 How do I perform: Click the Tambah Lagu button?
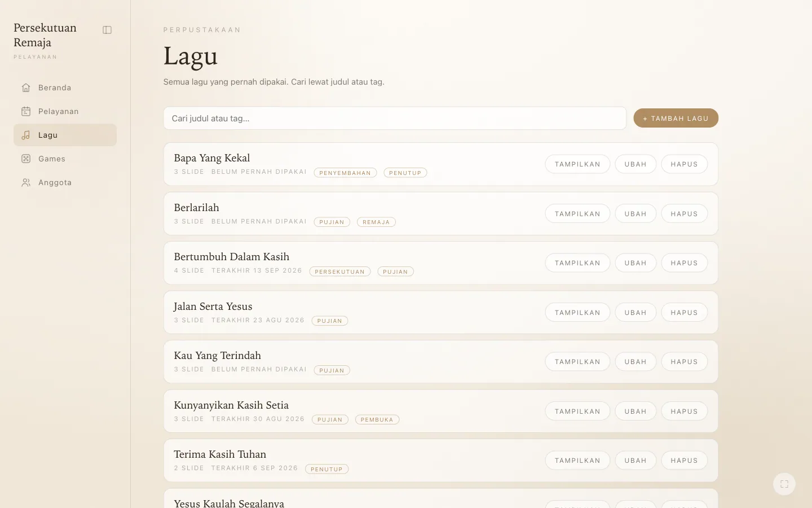(x=676, y=118)
